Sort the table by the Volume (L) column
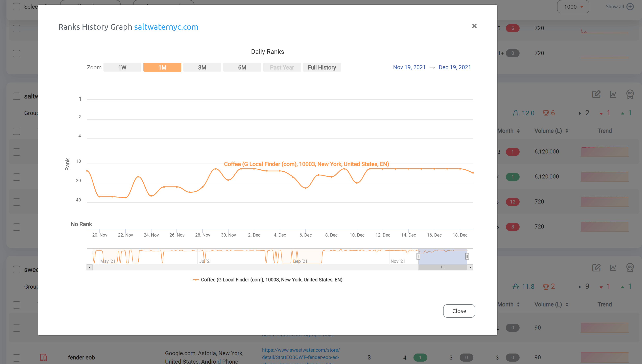Screen dimensions: 642x364 click(x=552, y=130)
